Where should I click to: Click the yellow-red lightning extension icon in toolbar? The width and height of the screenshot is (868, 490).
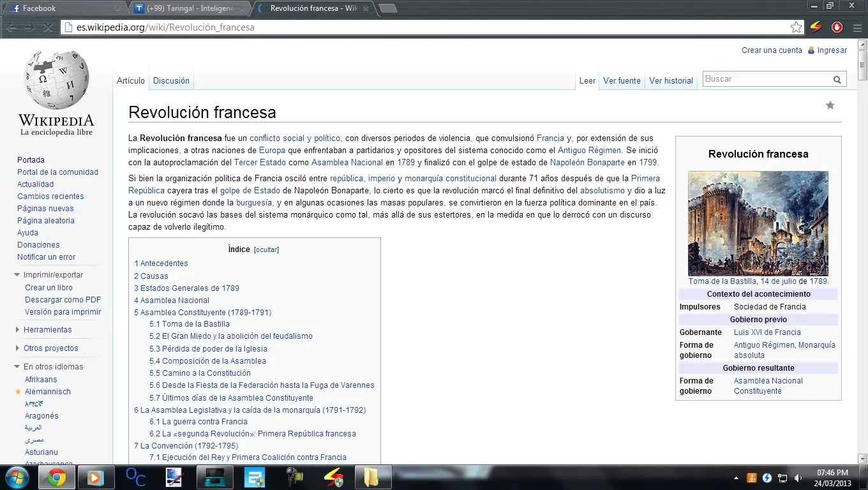click(816, 27)
